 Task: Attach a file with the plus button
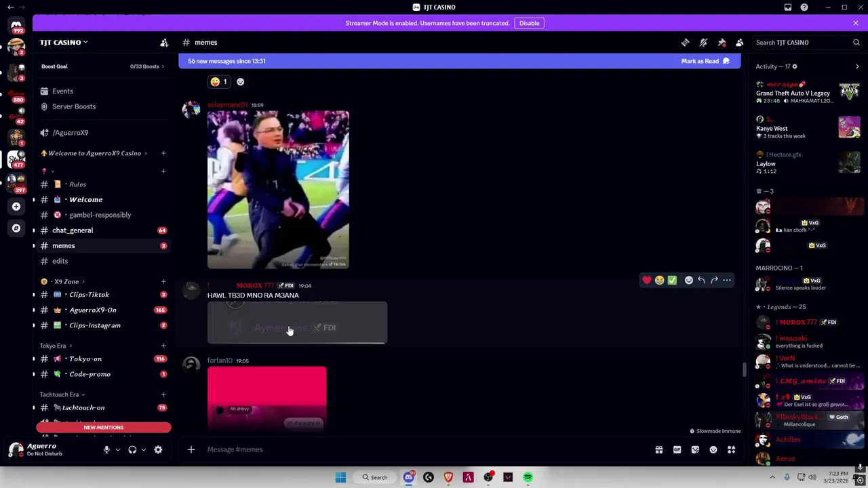(191, 449)
